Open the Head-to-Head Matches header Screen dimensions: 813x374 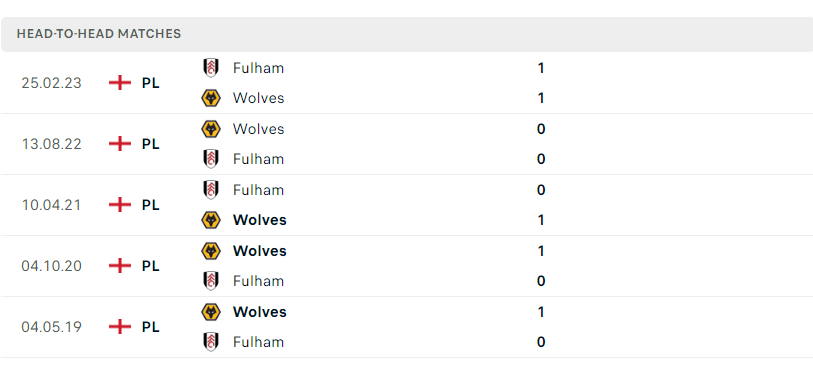click(x=406, y=34)
